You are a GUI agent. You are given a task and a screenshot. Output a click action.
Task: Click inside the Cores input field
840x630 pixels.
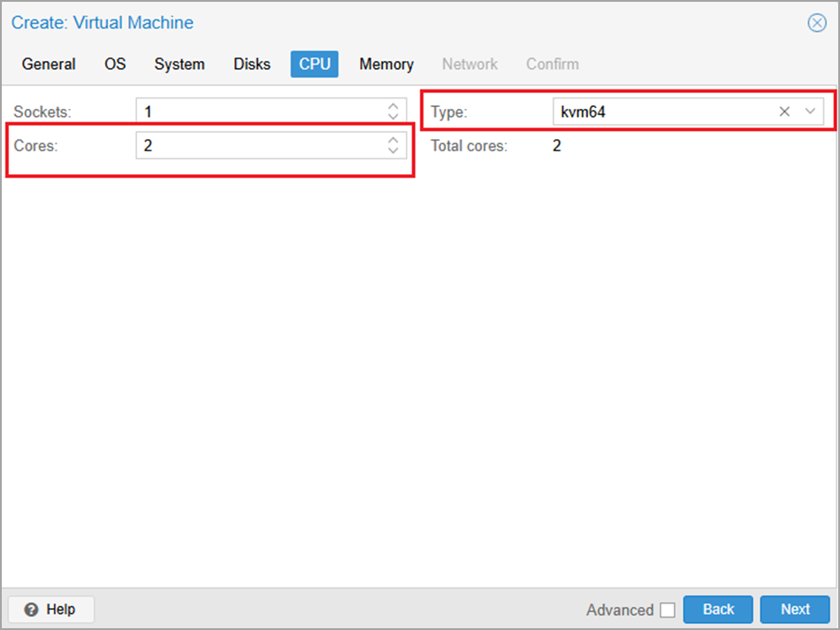pos(256,145)
